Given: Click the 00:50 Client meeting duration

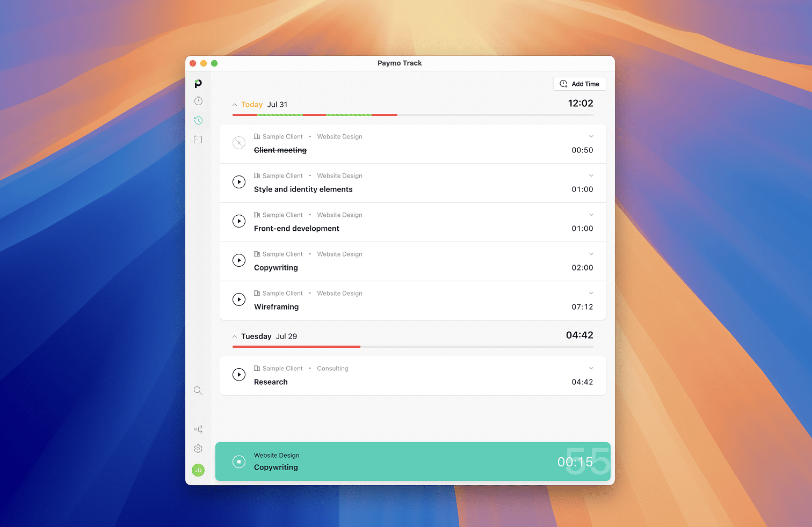Looking at the screenshot, I should (x=582, y=150).
